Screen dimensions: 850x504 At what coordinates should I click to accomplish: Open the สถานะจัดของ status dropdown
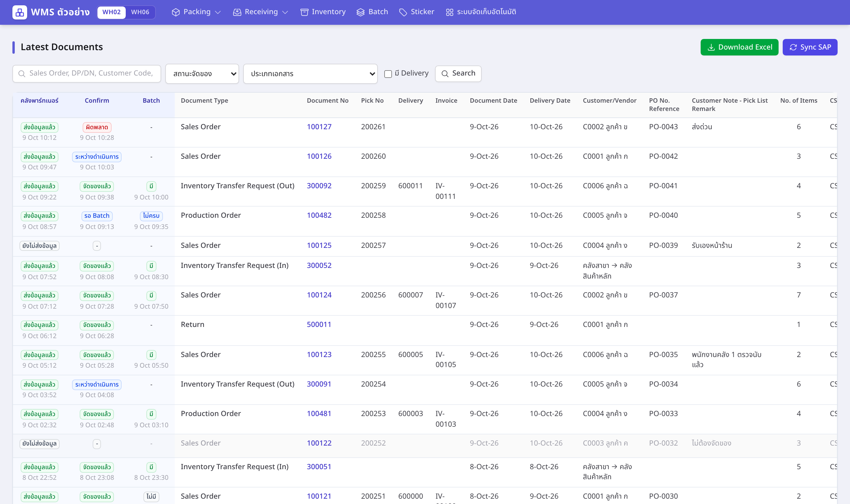202,74
